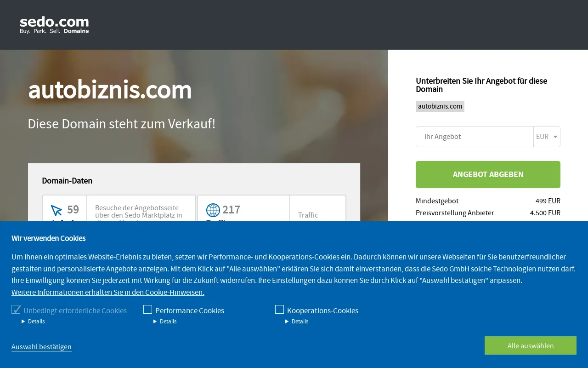Click the 59 visits statistic box

pos(119,208)
